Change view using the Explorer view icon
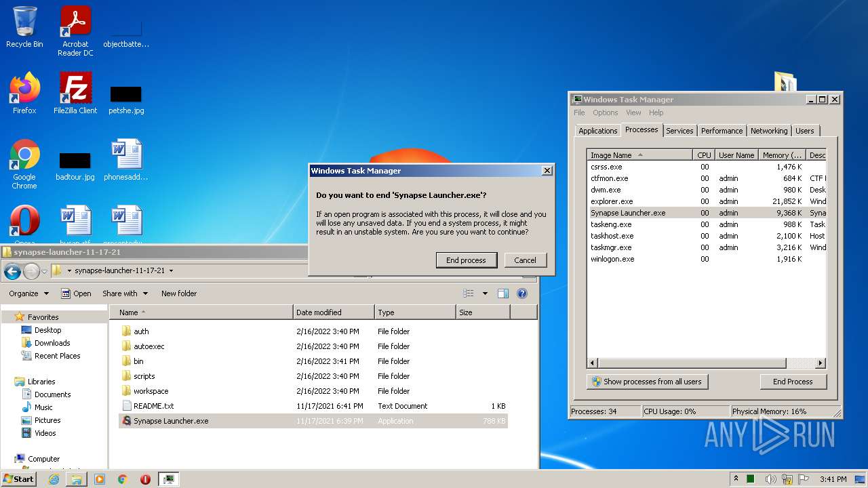Screen dimensions: 868x488 [x=468, y=293]
